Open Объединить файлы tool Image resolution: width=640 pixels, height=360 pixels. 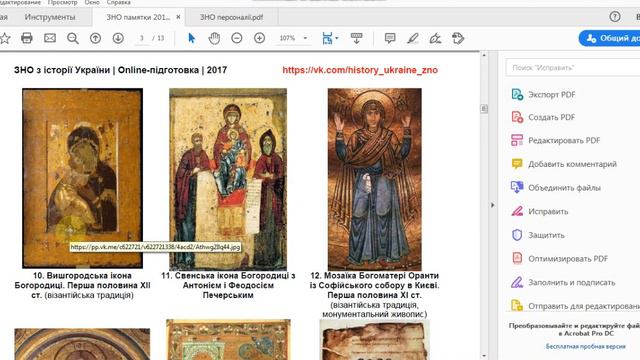point(556,188)
